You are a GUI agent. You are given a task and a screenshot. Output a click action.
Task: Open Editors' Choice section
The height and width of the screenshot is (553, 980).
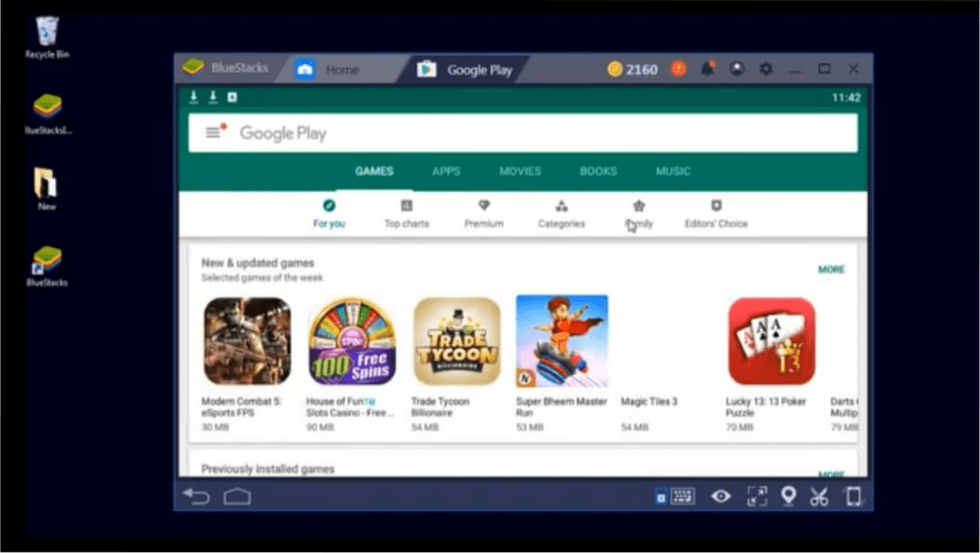[716, 214]
